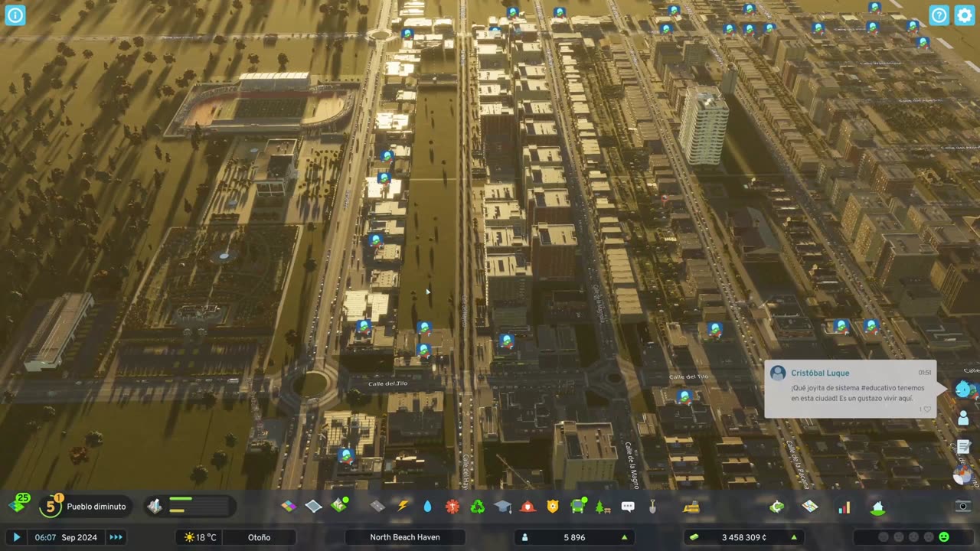Open the happiness smiley face indicator
The height and width of the screenshot is (551, 980).
point(944,537)
